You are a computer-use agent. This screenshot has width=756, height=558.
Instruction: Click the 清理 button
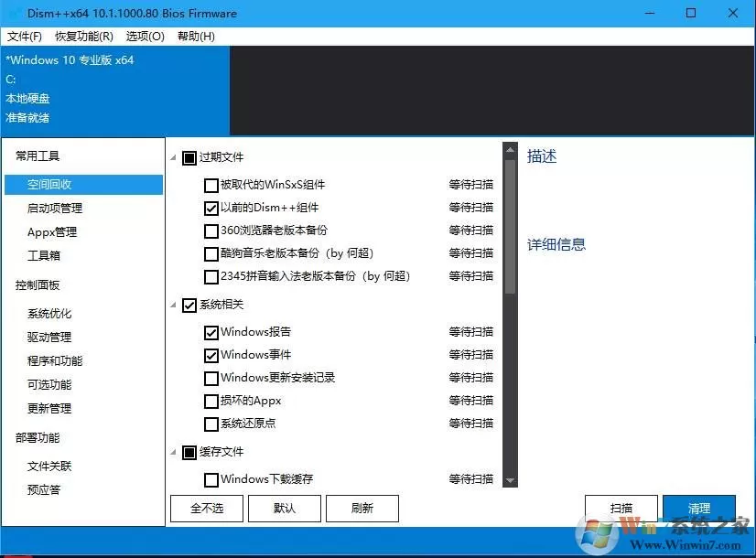click(x=699, y=508)
